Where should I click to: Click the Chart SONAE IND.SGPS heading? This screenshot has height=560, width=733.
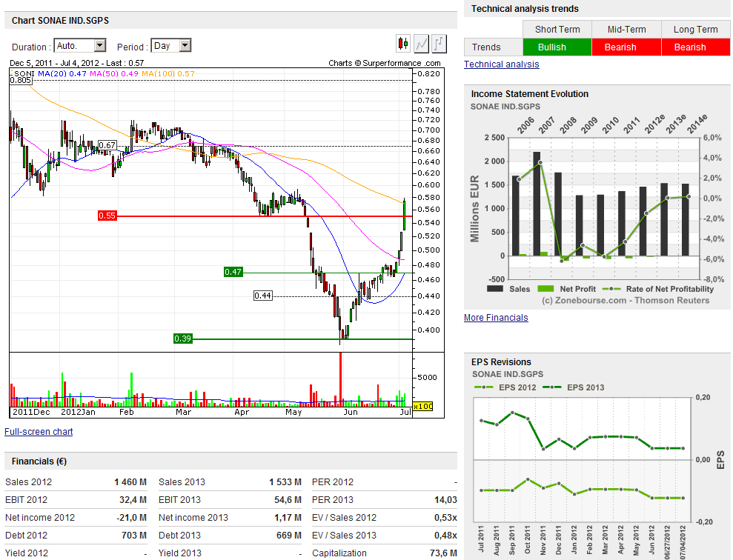60,21
